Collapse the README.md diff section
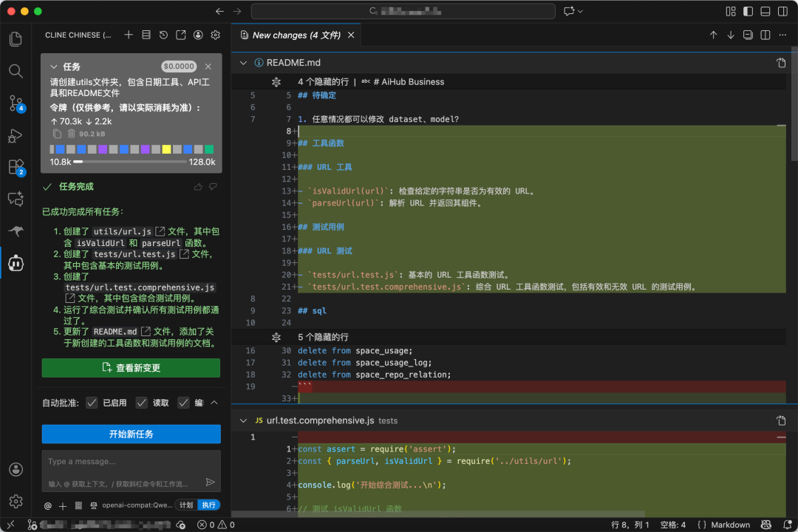Screen dimensions: 798x532 click(x=243, y=63)
